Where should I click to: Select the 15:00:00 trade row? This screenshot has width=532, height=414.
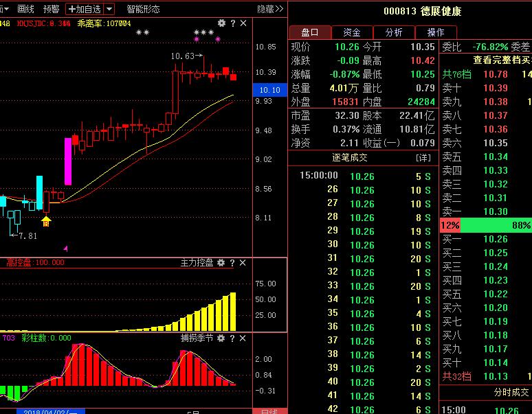(x=365, y=176)
